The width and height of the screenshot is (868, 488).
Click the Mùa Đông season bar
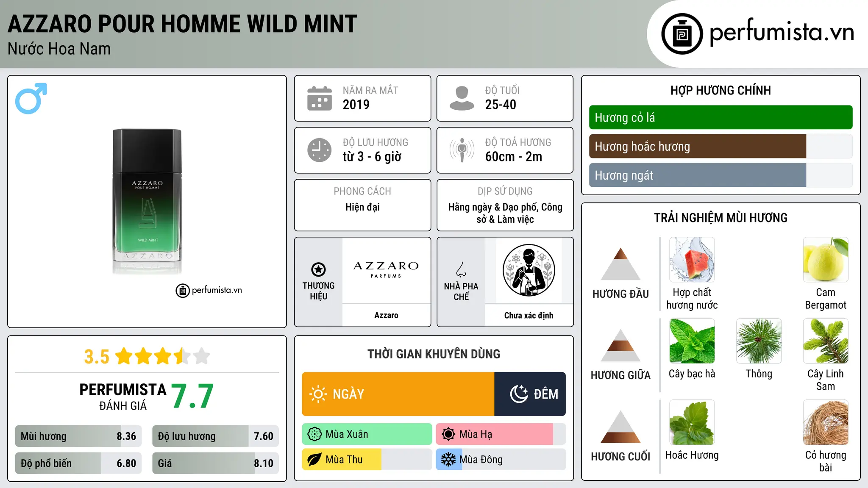point(501,460)
